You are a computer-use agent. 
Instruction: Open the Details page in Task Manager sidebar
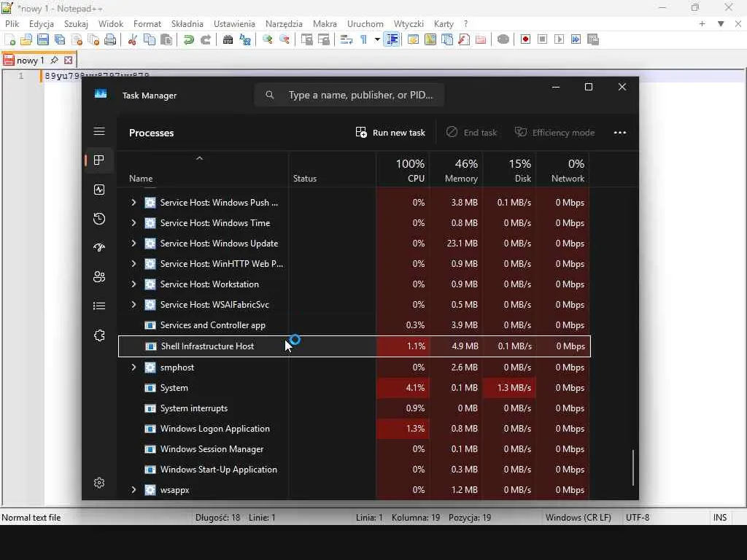(99, 306)
